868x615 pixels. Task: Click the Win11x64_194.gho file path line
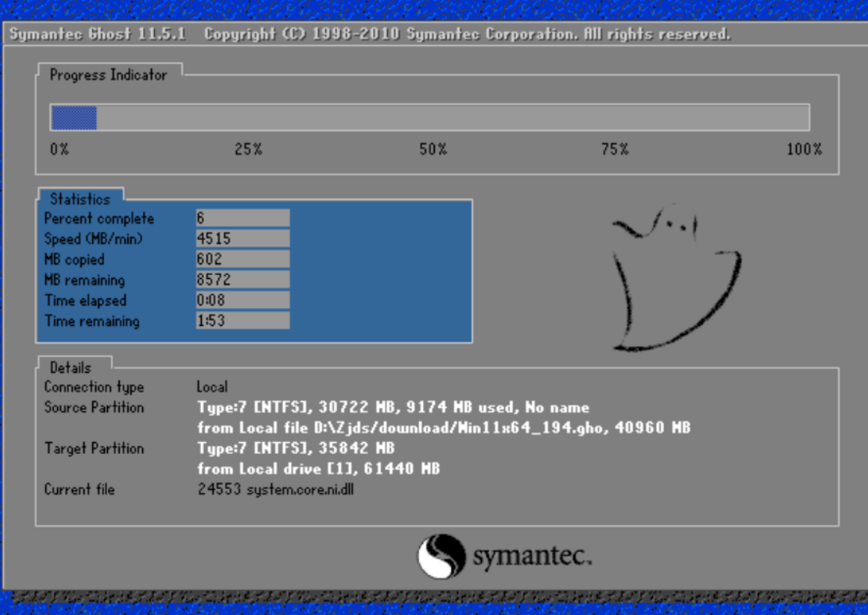444,427
